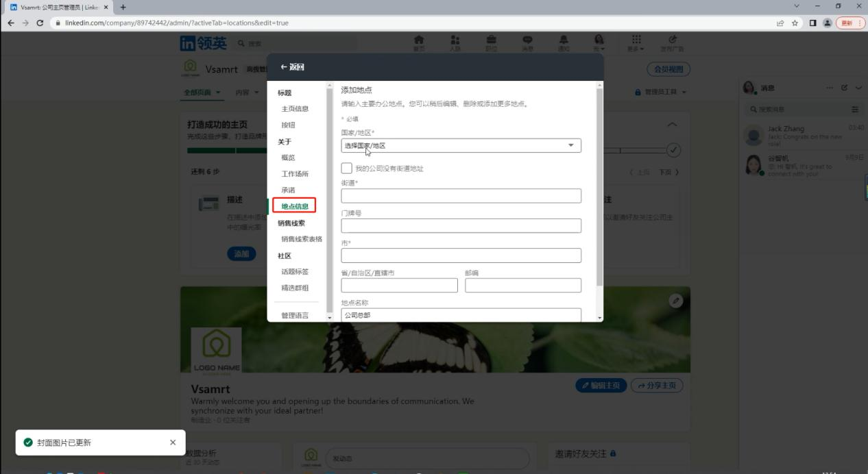This screenshot has width=868, height=474.
Task: Open the 职位 jobs briefcase icon
Action: pyautogui.click(x=491, y=42)
